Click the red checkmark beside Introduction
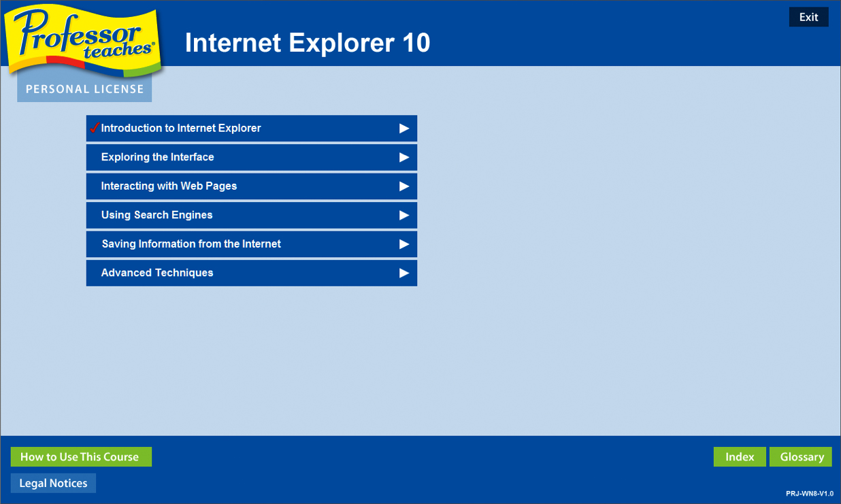The height and width of the screenshot is (504, 841). [95, 127]
